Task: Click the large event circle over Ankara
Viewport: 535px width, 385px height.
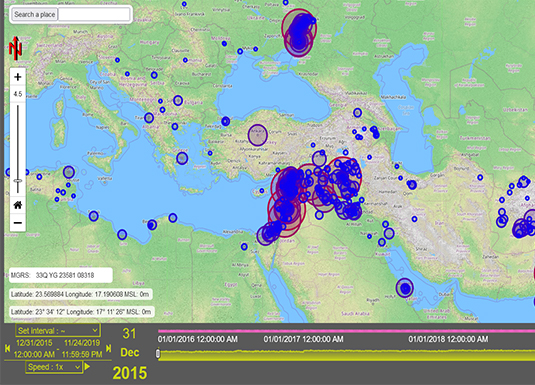Action: (258, 135)
